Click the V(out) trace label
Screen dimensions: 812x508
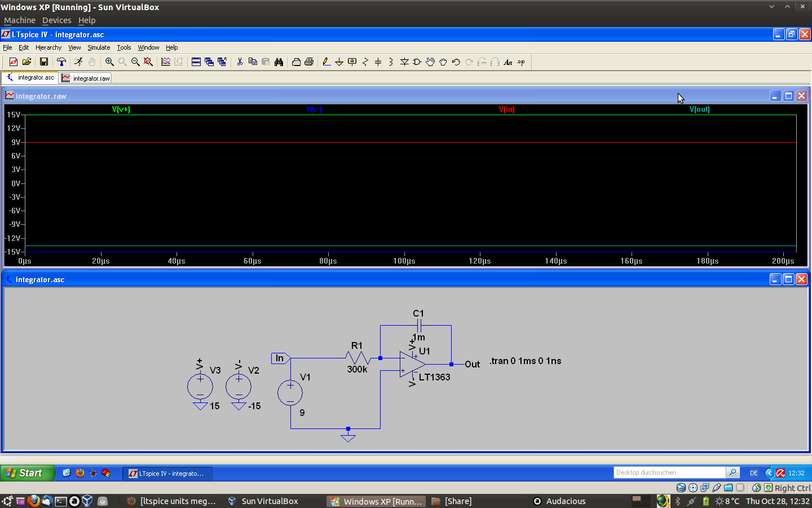[x=700, y=110]
